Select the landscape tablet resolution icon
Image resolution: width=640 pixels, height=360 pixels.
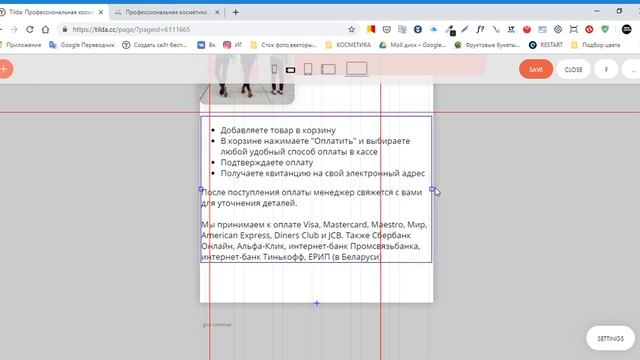tap(328, 69)
